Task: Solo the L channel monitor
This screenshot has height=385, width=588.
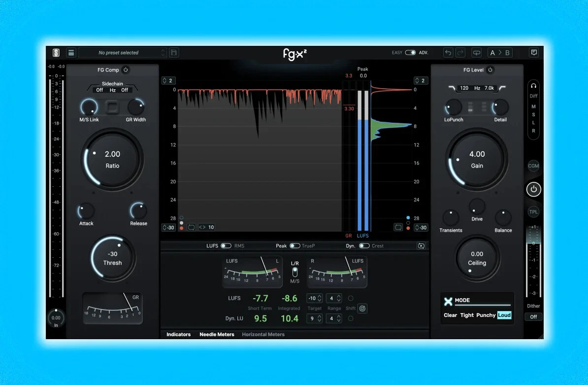Action: point(534,123)
